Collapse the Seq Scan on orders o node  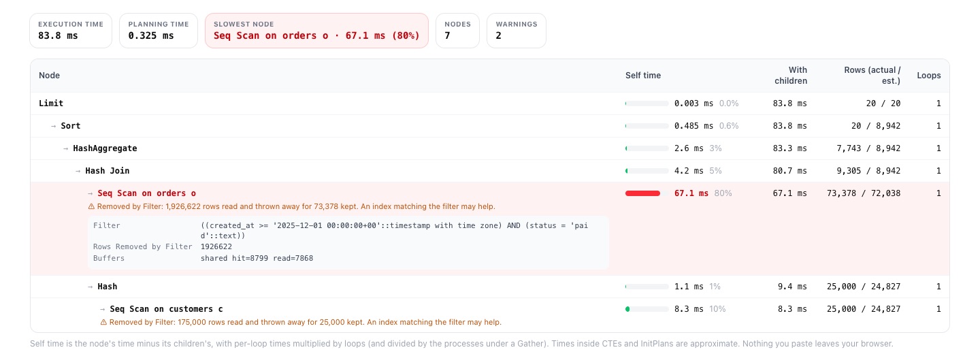(x=146, y=193)
